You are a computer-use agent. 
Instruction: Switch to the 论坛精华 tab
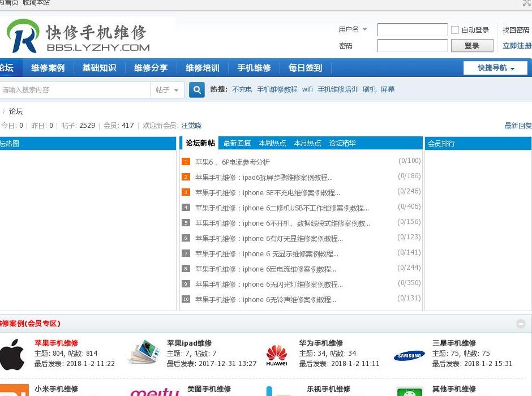(342, 143)
